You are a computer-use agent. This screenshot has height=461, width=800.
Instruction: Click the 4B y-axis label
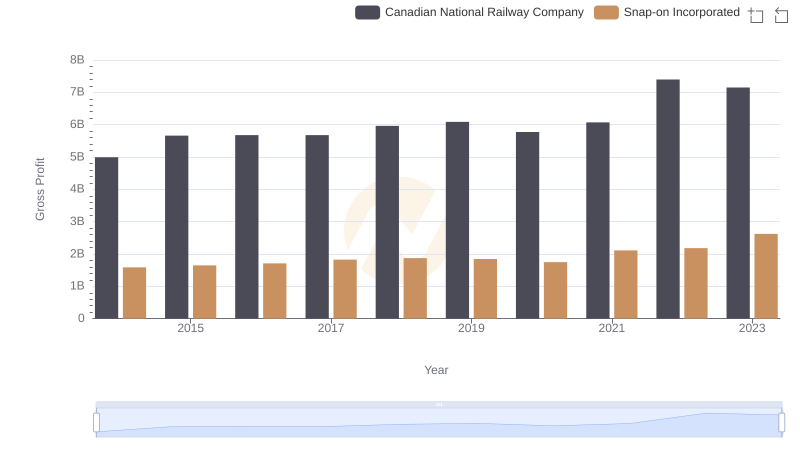78,189
